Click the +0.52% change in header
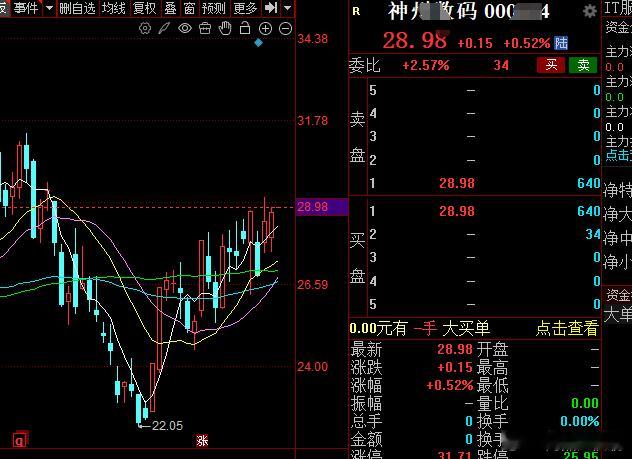632x459 pixels. [x=527, y=43]
